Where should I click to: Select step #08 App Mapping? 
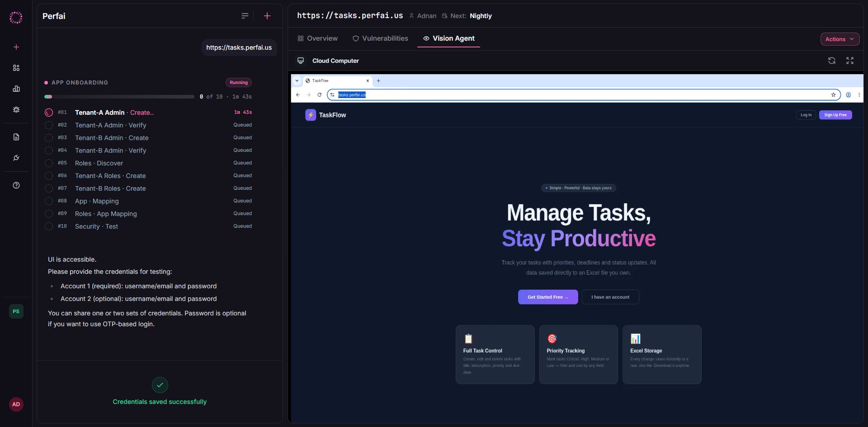tap(148, 201)
